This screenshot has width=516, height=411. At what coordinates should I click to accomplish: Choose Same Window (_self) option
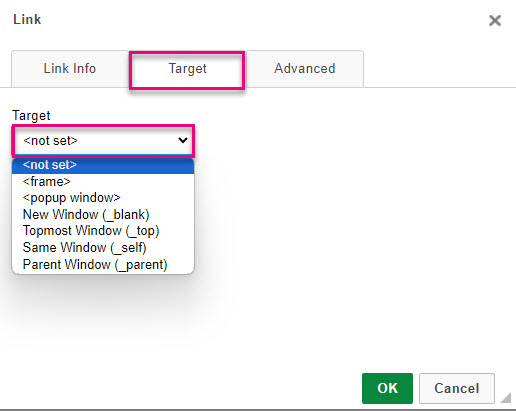pyautogui.click(x=103, y=248)
